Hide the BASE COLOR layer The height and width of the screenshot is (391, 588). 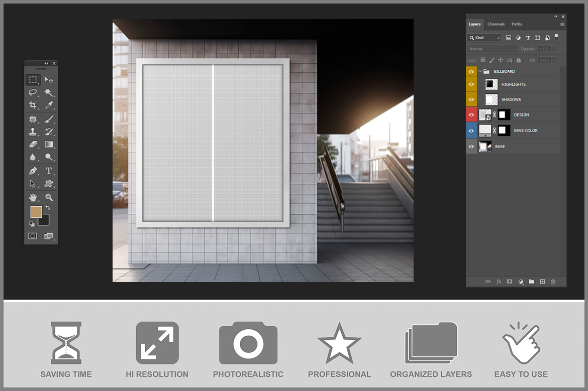click(471, 131)
